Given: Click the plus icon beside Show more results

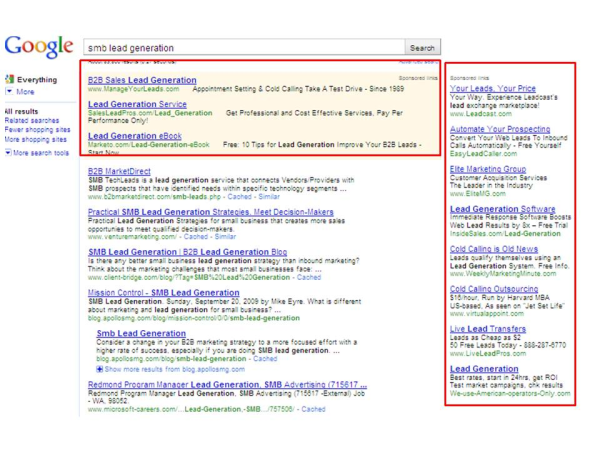Looking at the screenshot, I should point(99,369).
